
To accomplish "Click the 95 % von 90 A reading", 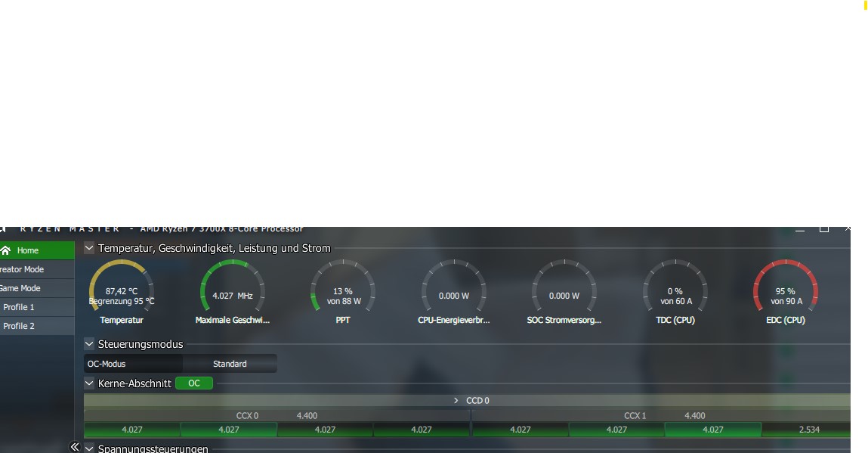I will click(x=786, y=296).
